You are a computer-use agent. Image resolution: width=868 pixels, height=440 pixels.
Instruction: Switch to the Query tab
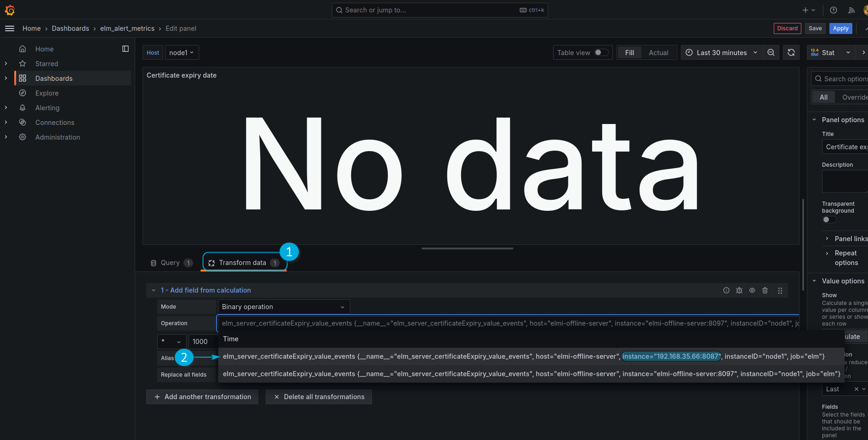[171, 263]
